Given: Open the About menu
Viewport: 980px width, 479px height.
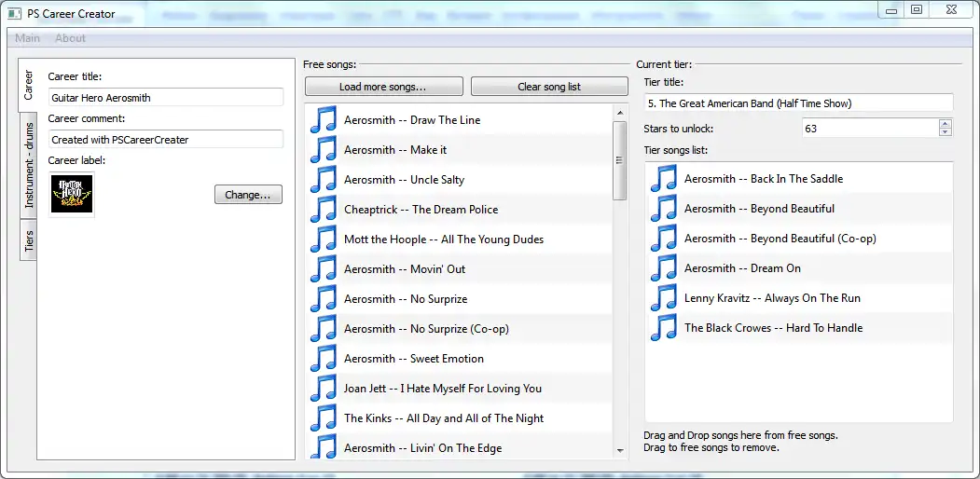Looking at the screenshot, I should point(70,38).
